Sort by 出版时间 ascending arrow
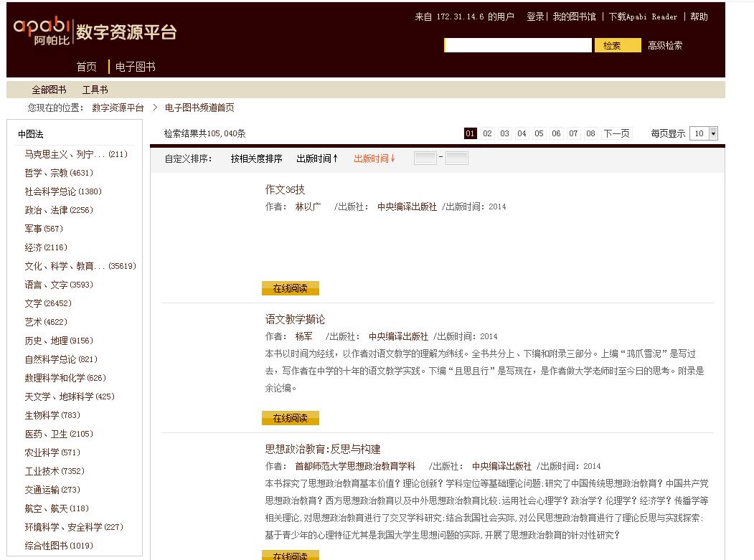This screenshot has width=754, height=560. (316, 158)
